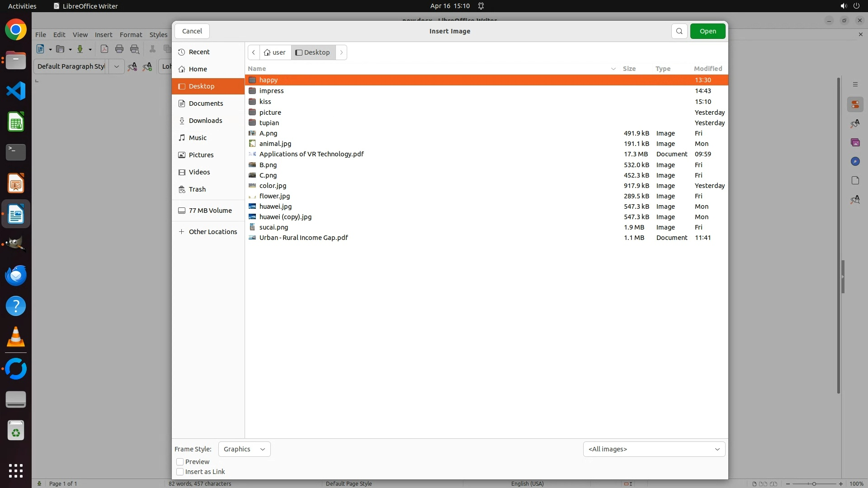Image resolution: width=868 pixels, height=488 pixels.
Task: Open the paragraph style dropdown arrow
Action: tap(116, 66)
